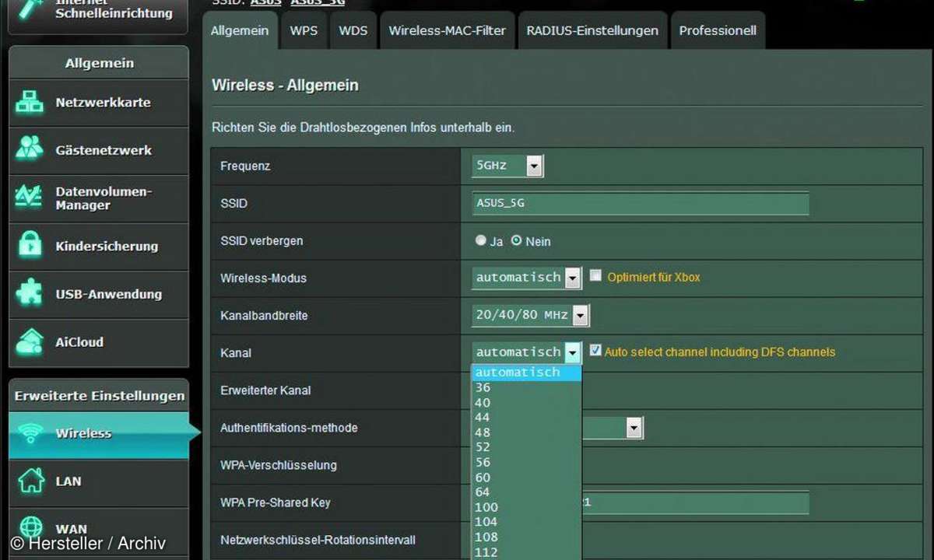Switch to the Allgemein tab
The image size is (934, 560).
point(240,31)
